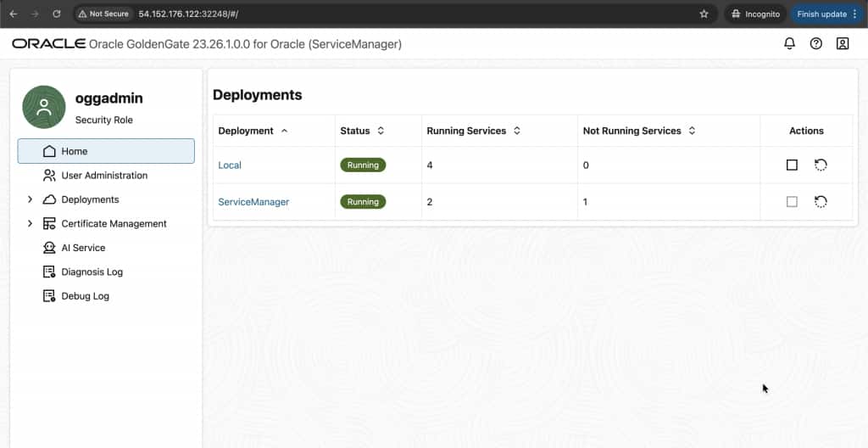Click the Running status badge for ServiceManager
Screen dimensions: 868x448
[363, 202]
